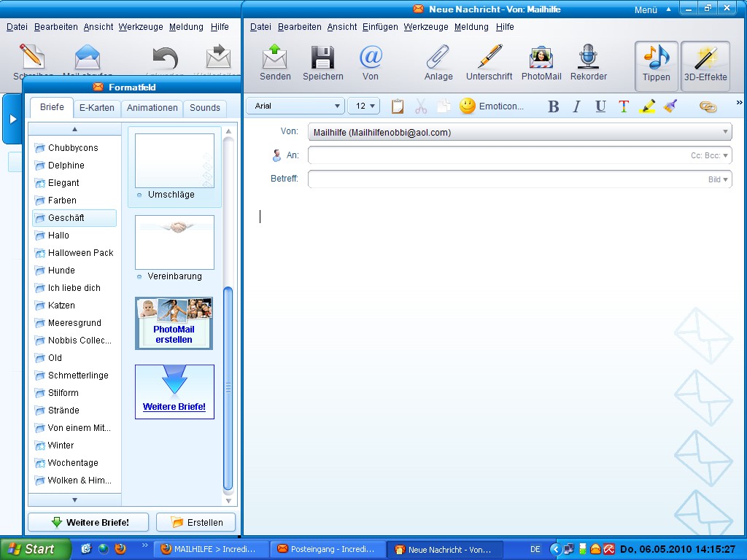
Task: Open the address book contact icon
Action: click(x=276, y=155)
